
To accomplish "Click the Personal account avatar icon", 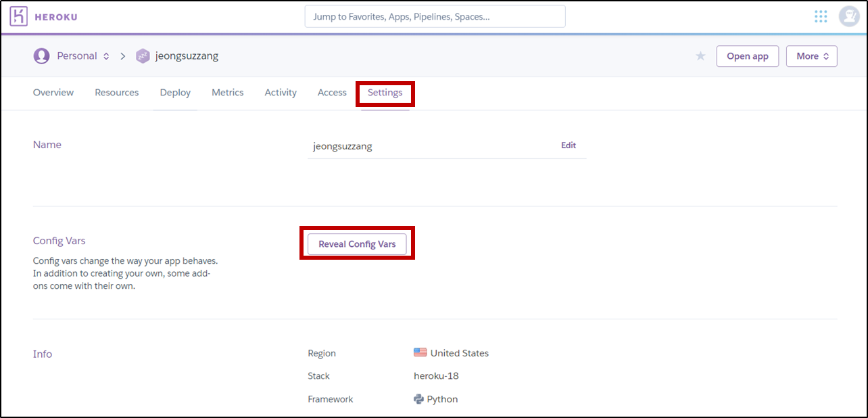I will click(x=41, y=56).
